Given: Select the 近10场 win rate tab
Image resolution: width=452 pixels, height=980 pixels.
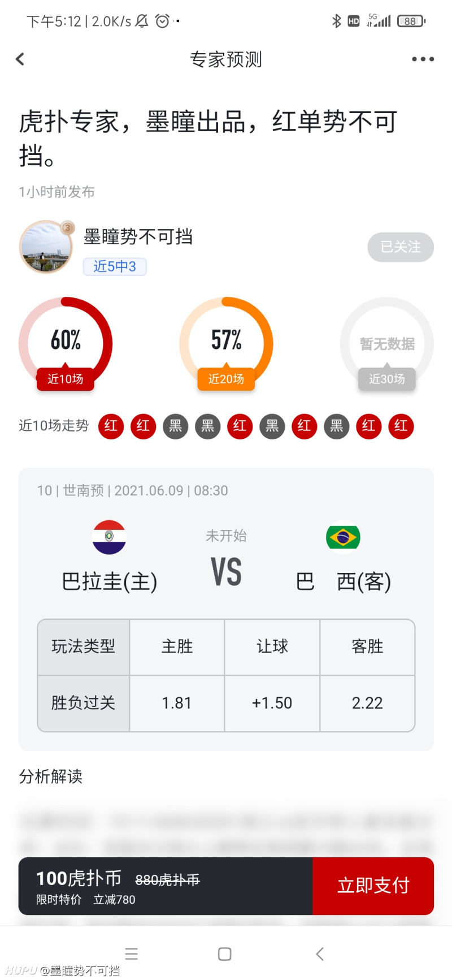Looking at the screenshot, I should pyautogui.click(x=66, y=379).
